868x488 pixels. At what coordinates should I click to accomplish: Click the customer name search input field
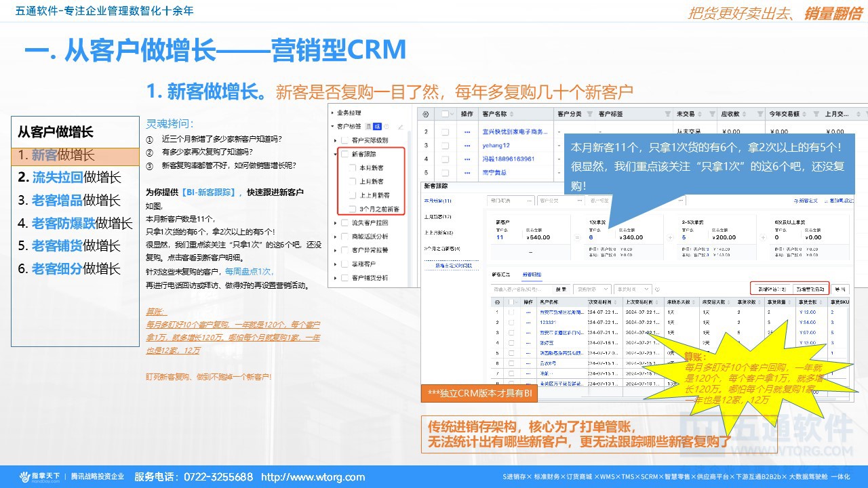tap(522, 289)
